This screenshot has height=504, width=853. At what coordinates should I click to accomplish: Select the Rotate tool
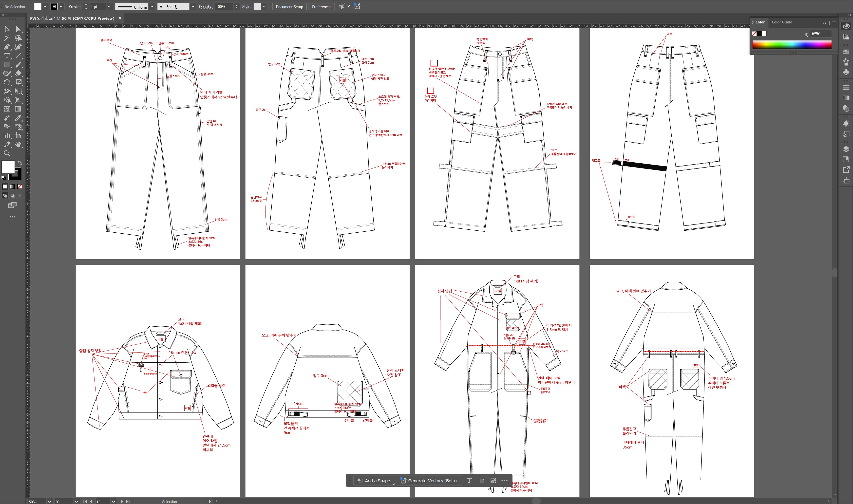tap(7, 82)
